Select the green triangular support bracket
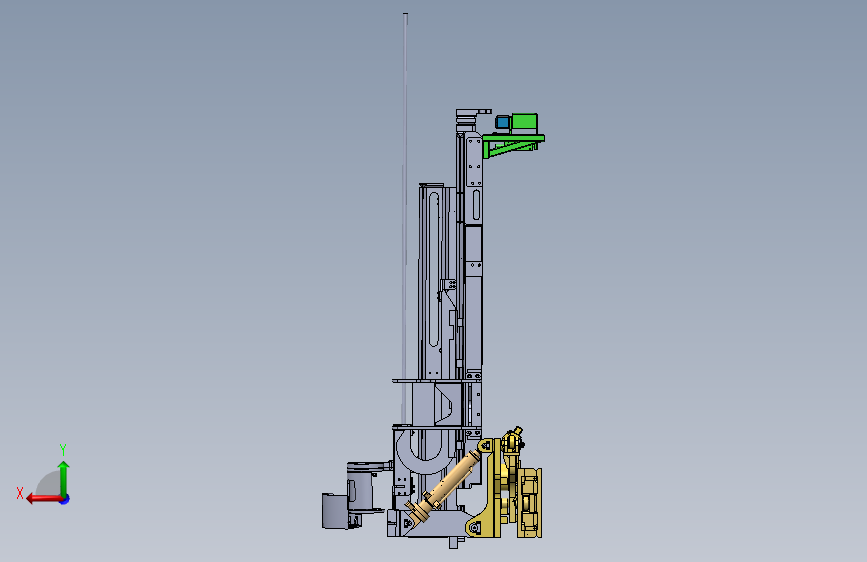 click(x=513, y=146)
